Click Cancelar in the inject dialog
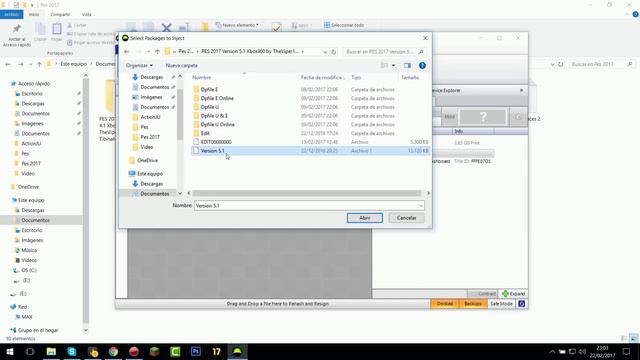 click(406, 218)
